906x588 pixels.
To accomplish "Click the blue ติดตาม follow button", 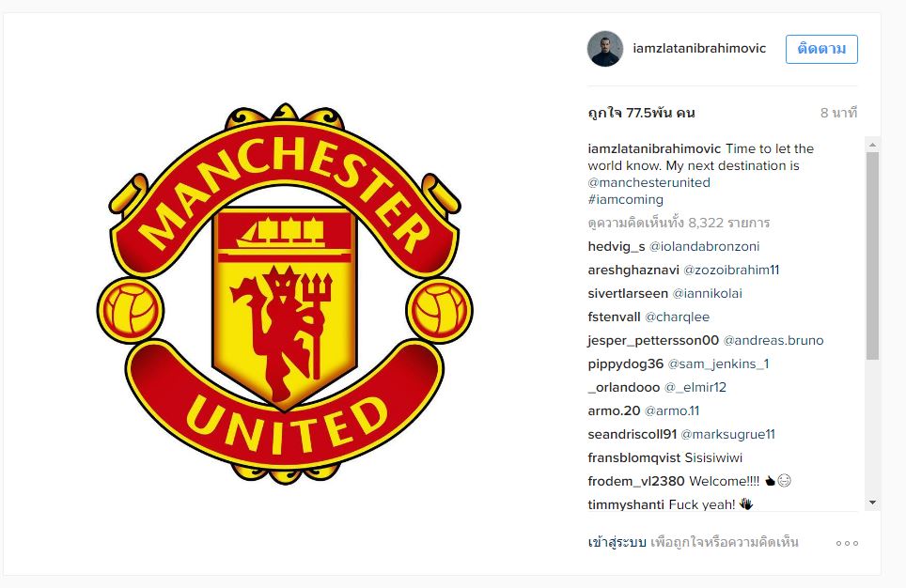I will (821, 49).
